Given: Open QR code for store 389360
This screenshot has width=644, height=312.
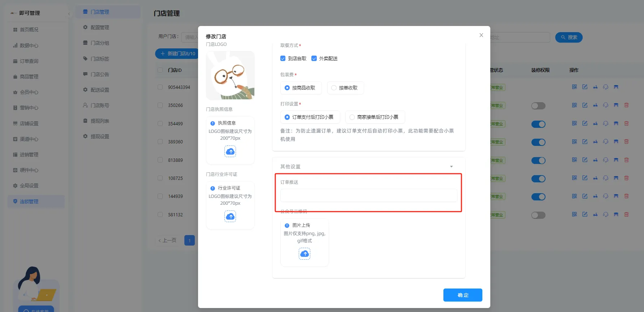Looking at the screenshot, I should pyautogui.click(x=574, y=142).
